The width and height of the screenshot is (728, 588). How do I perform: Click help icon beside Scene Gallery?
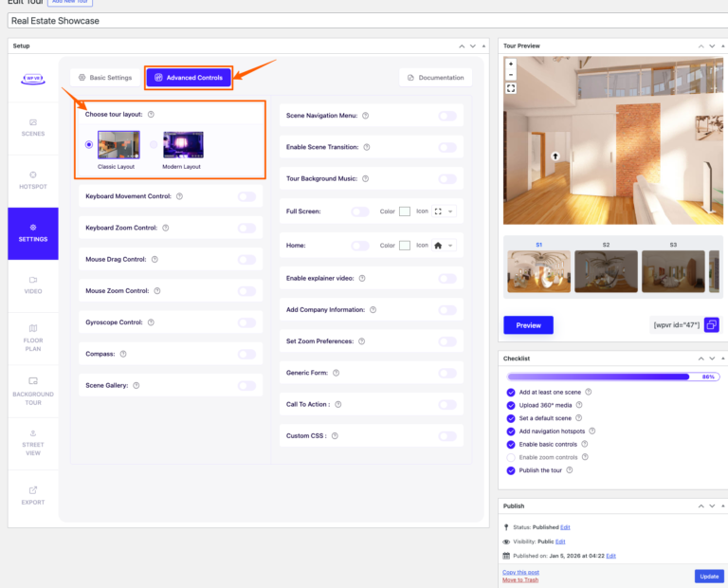136,385
